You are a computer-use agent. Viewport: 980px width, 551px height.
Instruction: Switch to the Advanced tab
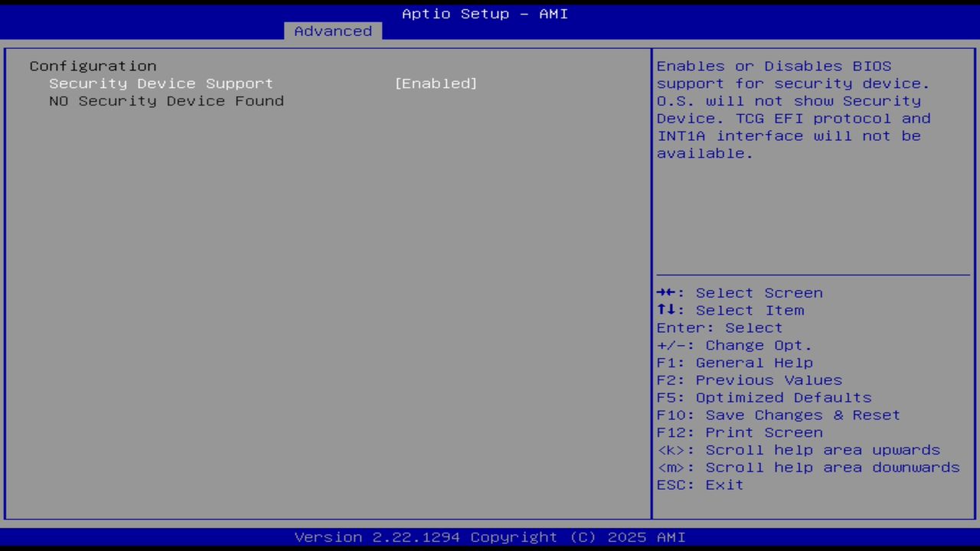tap(332, 31)
